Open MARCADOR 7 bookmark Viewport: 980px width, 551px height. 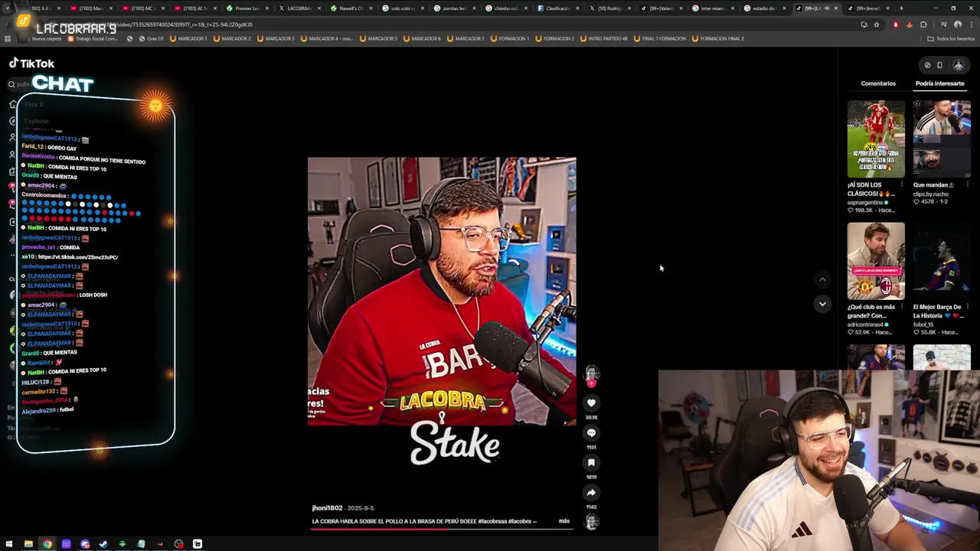(466, 38)
